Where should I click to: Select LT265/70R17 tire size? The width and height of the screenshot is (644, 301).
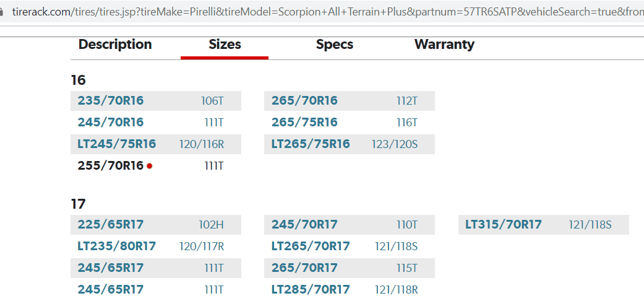tap(311, 246)
